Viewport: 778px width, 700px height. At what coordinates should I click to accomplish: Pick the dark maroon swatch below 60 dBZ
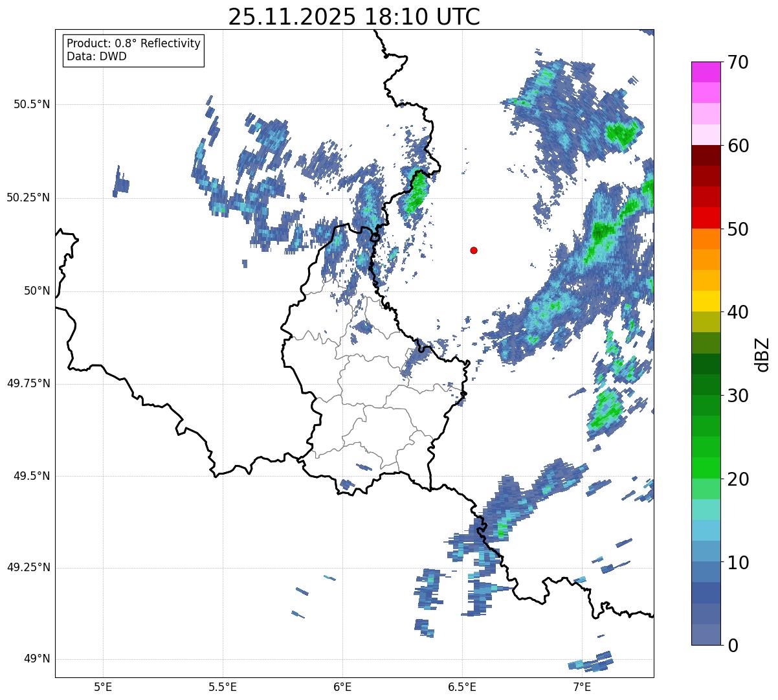(x=706, y=155)
